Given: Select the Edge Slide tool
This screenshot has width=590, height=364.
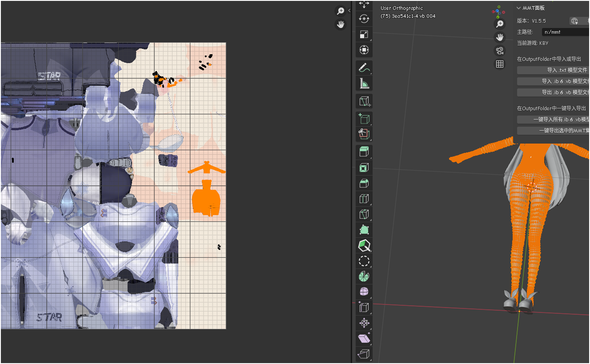Looking at the screenshot, I should click(364, 307).
